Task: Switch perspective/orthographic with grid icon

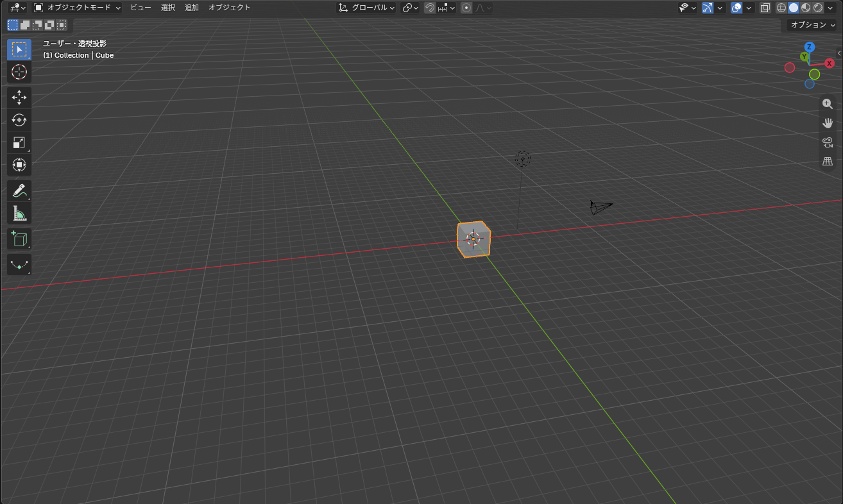Action: (828, 162)
